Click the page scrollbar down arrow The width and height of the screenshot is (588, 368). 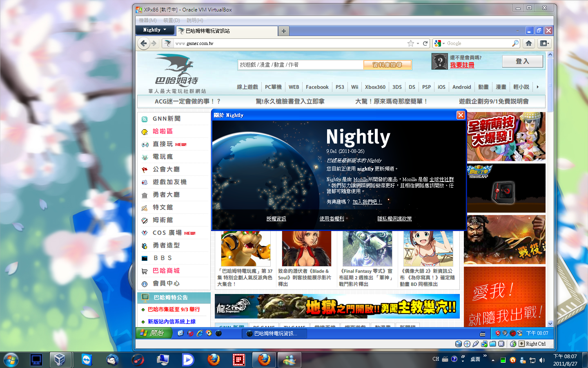tap(550, 323)
